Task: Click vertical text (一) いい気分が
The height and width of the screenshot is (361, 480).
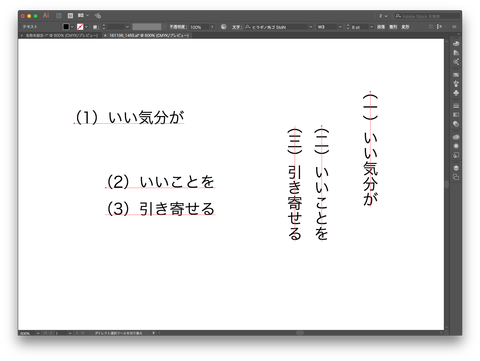Action: click(370, 149)
